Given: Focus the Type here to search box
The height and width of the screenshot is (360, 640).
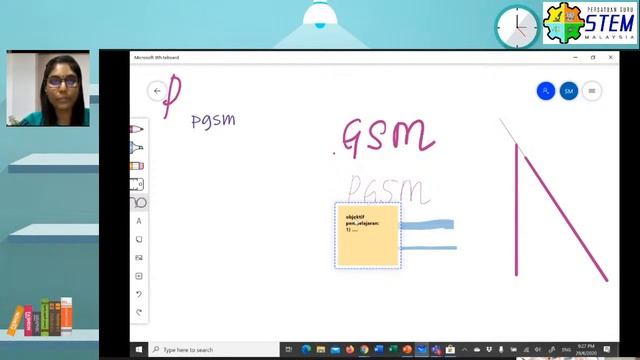Looking at the screenshot, I should 214,349.
